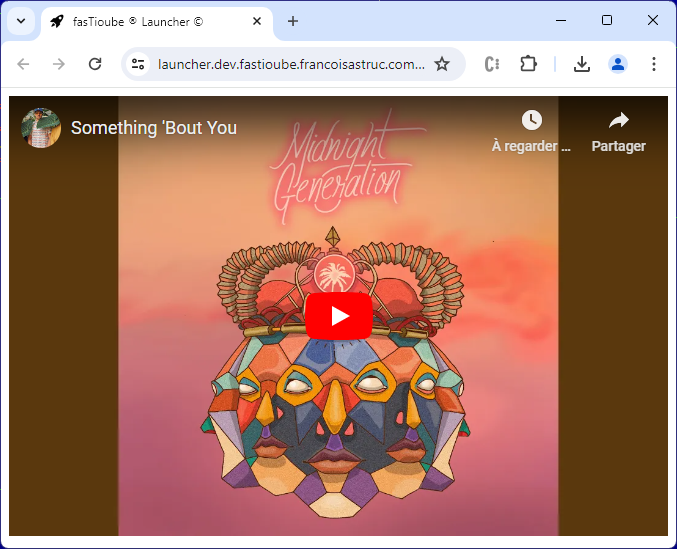677x549 pixels.
Task: Click the address bar URL field
Action: point(291,64)
